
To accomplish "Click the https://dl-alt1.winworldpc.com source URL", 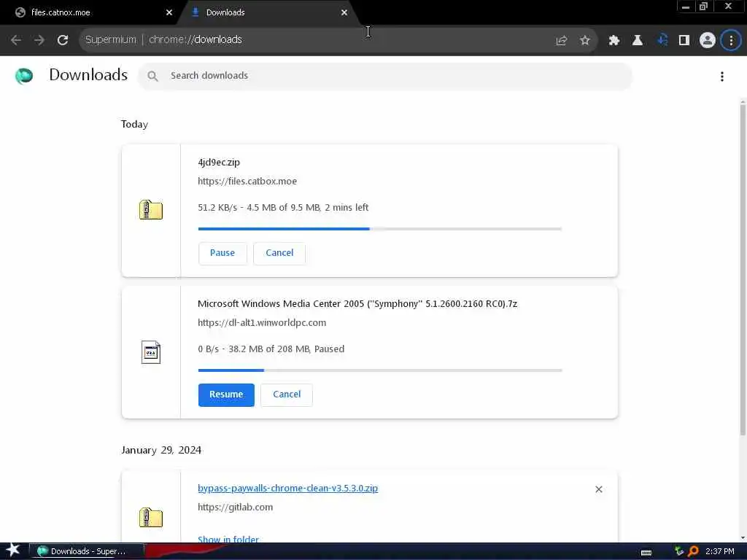I will [262, 323].
